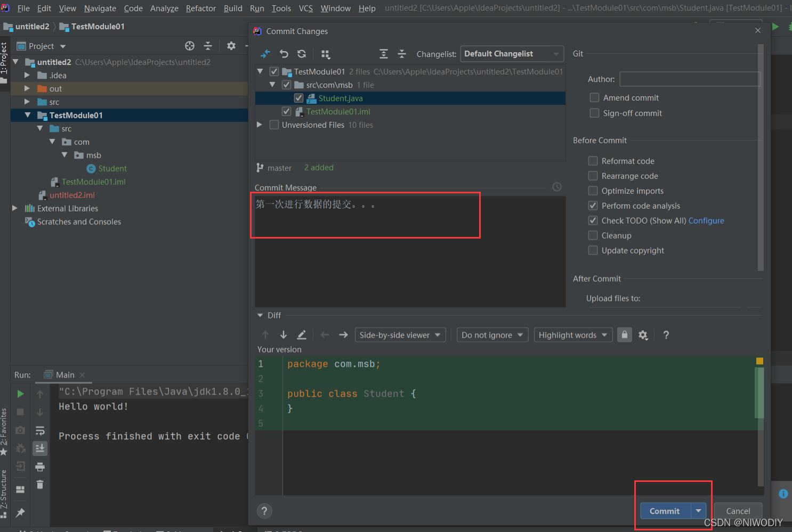
Task: Click the Author input field
Action: [x=690, y=79]
